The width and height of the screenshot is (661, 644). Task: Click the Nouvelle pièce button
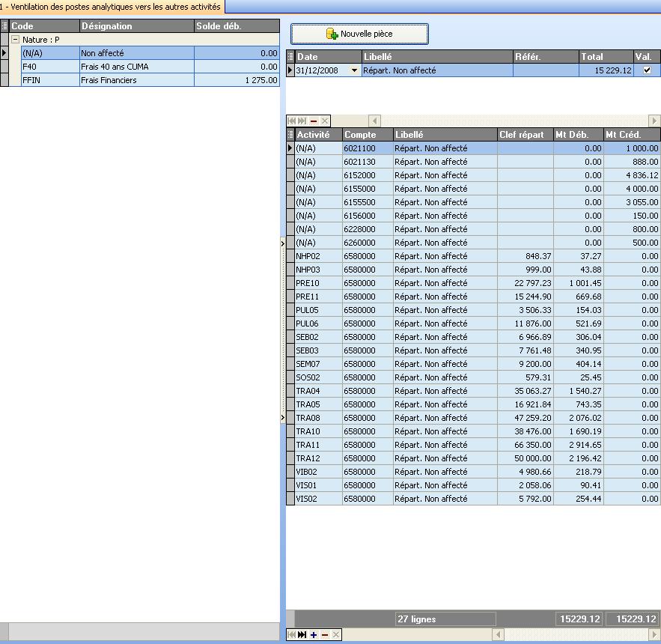tap(359, 34)
